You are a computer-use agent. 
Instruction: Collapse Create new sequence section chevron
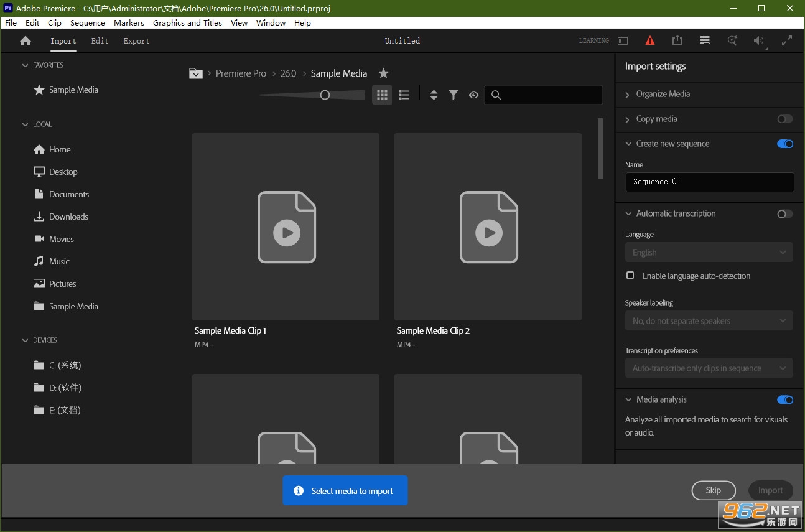coord(628,144)
